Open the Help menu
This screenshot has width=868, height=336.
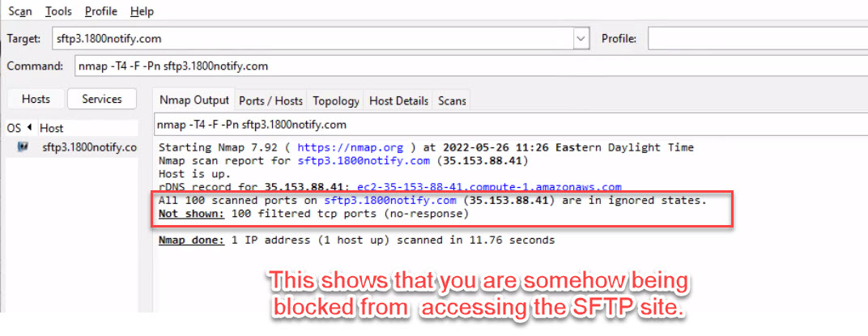pos(142,11)
